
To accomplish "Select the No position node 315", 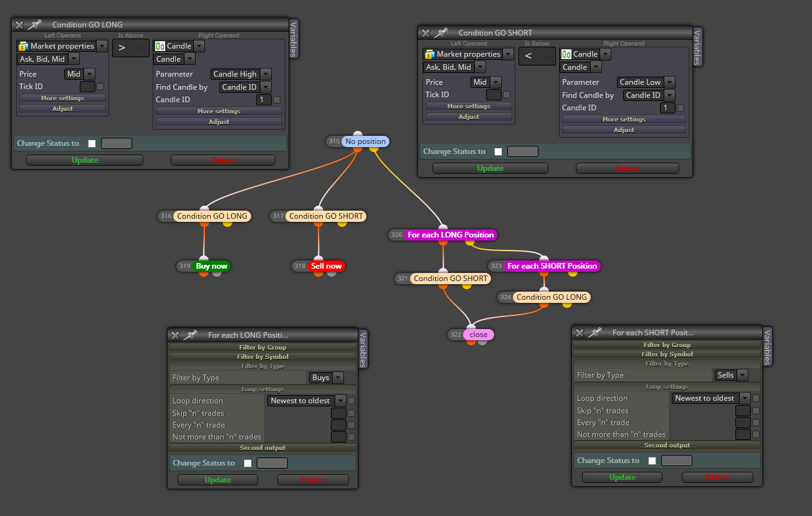I will coord(365,141).
